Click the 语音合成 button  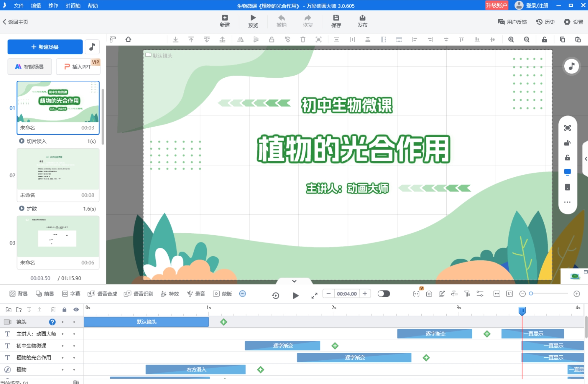click(103, 294)
